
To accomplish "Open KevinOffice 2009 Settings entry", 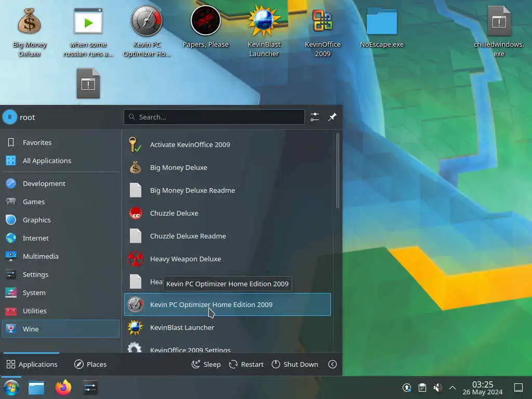I will pos(228,347).
